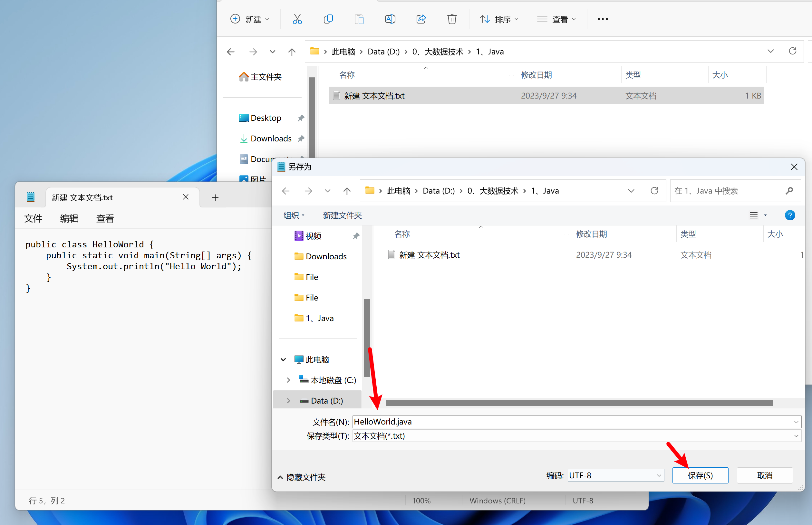Open the See more ellipsis in Explorer toolbar
The image size is (812, 525).
(603, 19)
